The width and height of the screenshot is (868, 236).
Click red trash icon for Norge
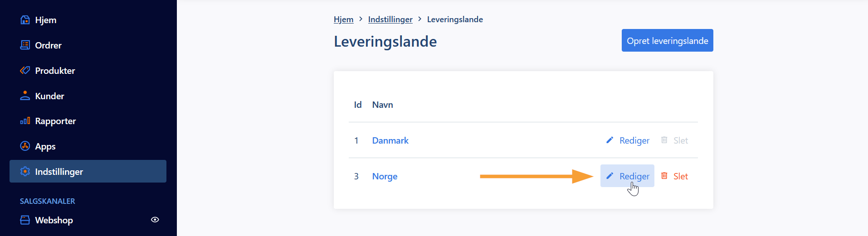664,176
